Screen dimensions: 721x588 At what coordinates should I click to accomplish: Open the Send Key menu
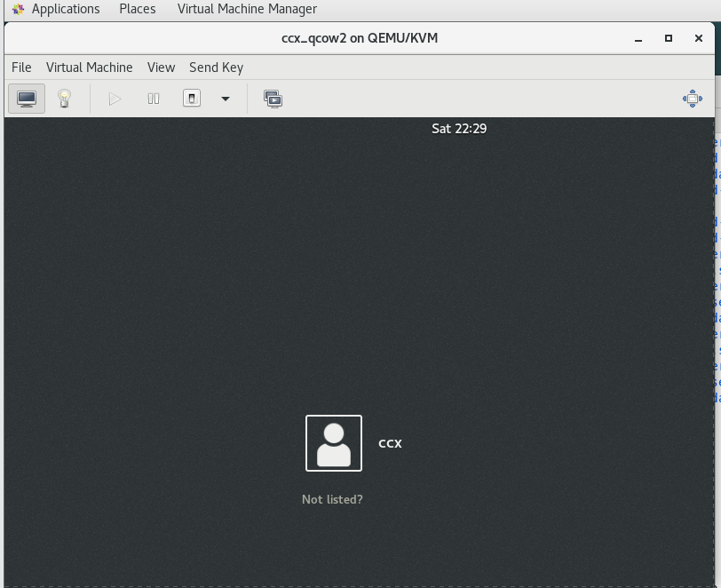pos(216,68)
